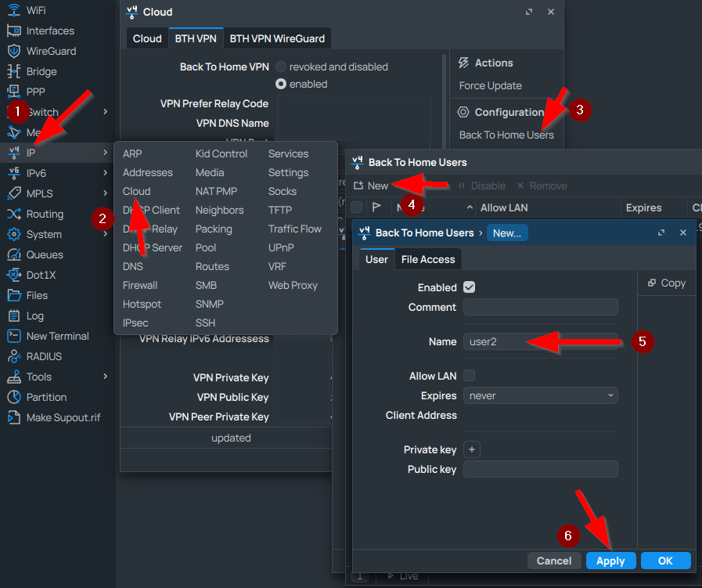Select the 'enabled' radio button

click(281, 84)
